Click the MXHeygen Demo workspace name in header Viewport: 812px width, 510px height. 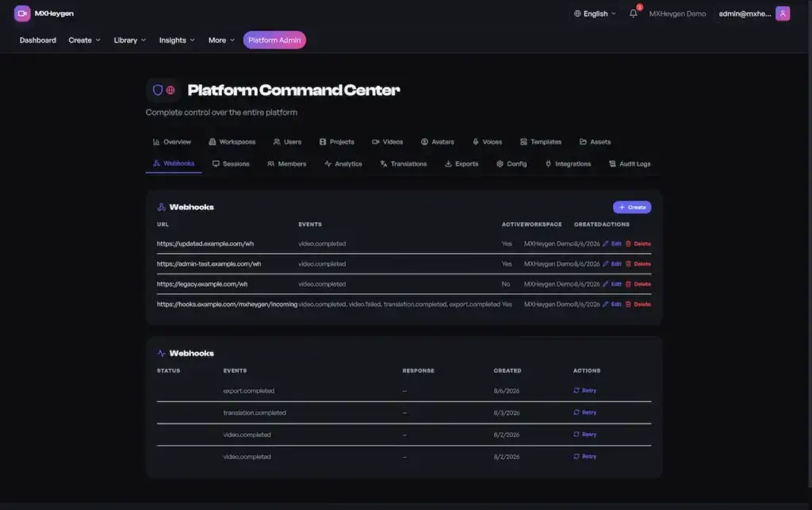(677, 13)
